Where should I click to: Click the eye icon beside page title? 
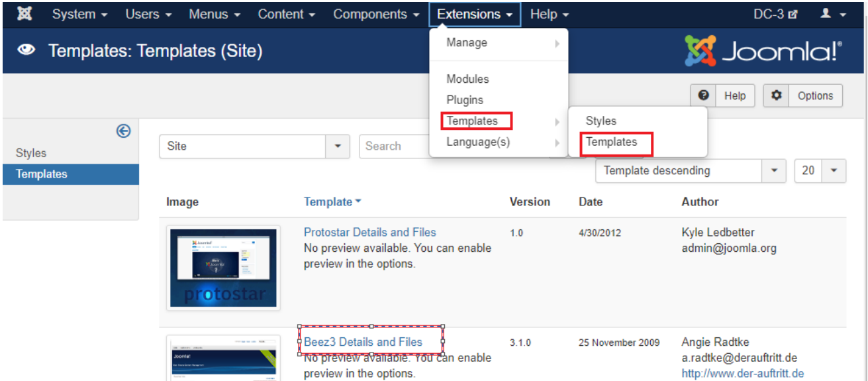click(x=26, y=50)
